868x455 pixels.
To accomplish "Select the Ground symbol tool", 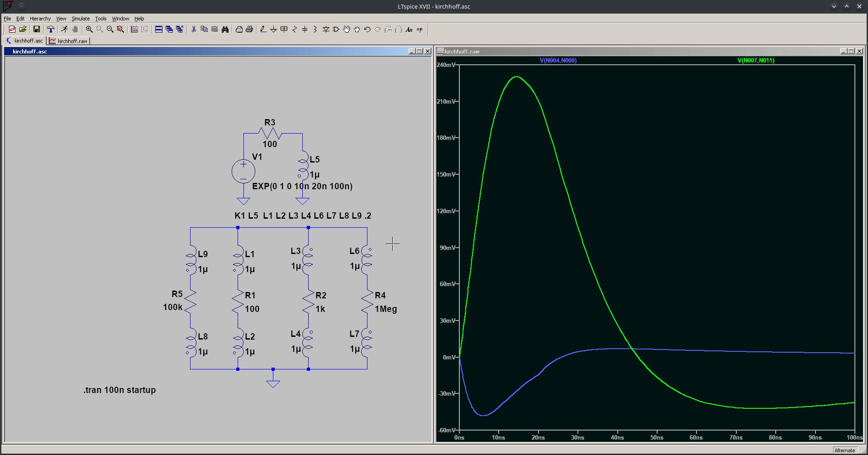I will [273, 29].
